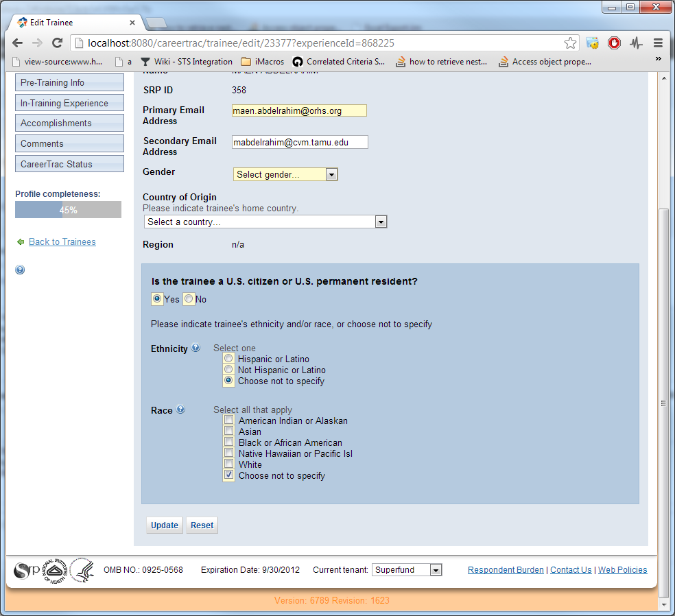Open the Select gender dropdown

pos(285,174)
